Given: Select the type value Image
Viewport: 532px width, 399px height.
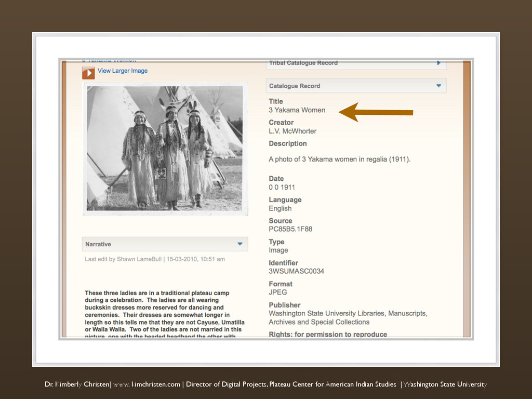Looking at the screenshot, I should tap(278, 250).
